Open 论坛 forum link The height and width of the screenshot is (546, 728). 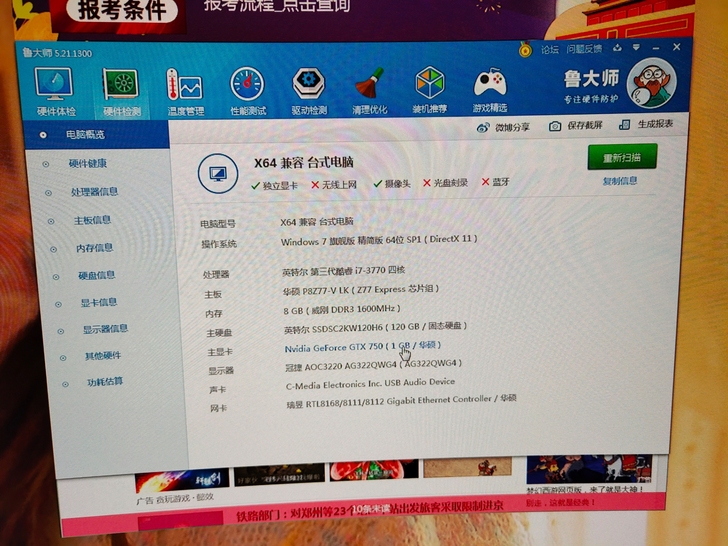pyautogui.click(x=550, y=49)
